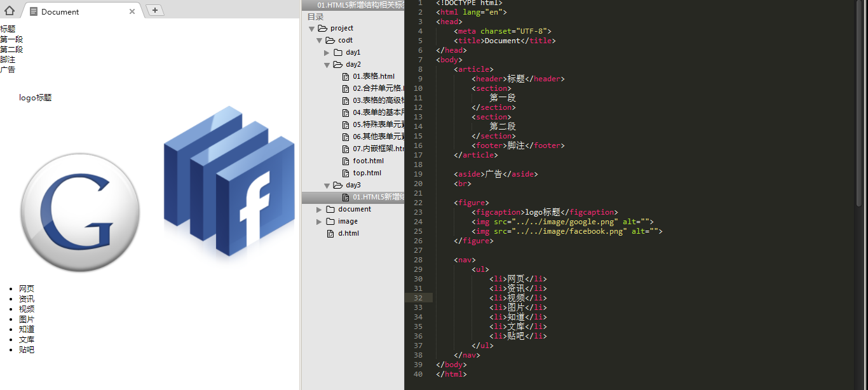
Task: Open d.html in the sidebar
Action: pyautogui.click(x=348, y=233)
